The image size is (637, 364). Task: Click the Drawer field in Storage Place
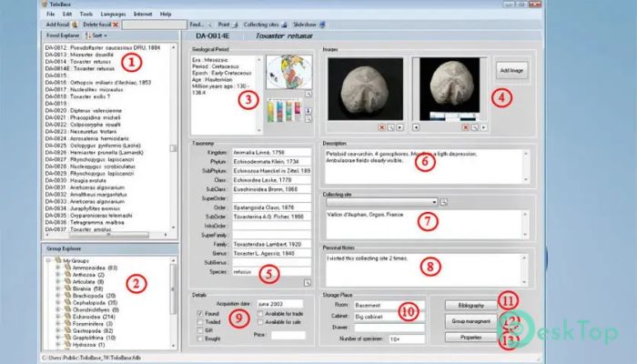(x=389, y=328)
